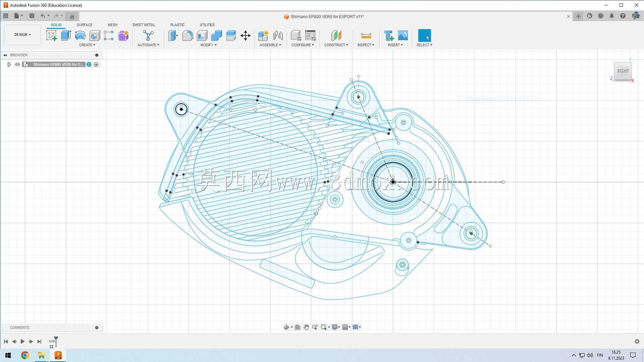Open the CREATE dropdown menu
644x362 pixels.
87,45
